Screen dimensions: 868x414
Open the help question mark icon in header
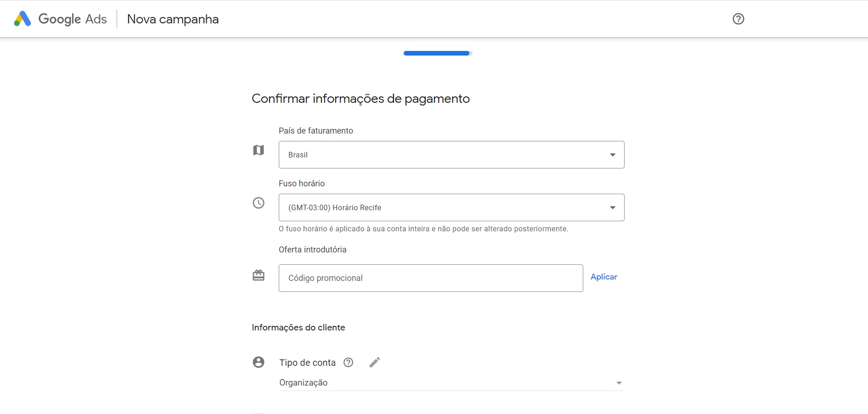pyautogui.click(x=738, y=19)
